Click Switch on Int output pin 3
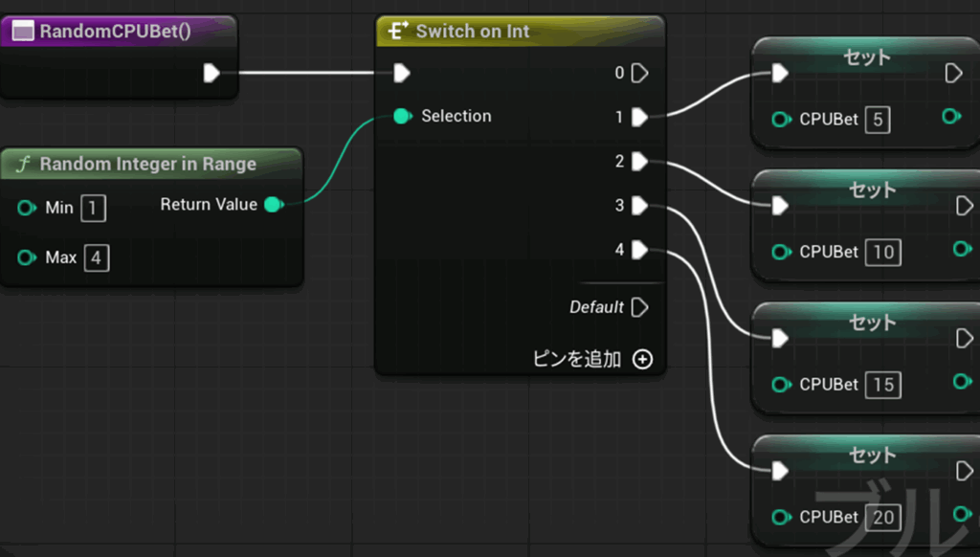 click(639, 206)
